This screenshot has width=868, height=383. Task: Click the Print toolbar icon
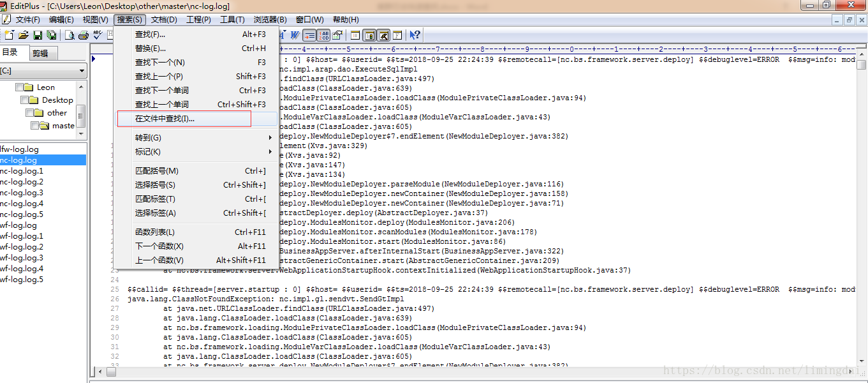pos(84,35)
